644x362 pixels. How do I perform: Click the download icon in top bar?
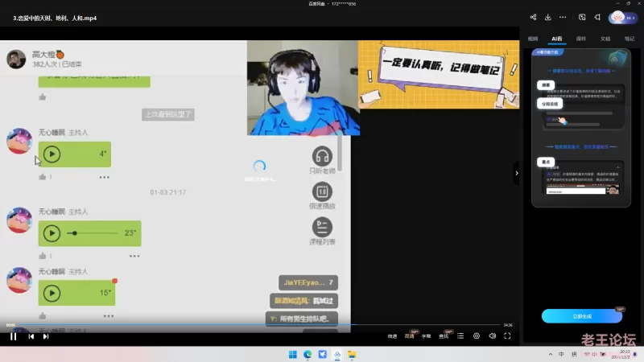point(548,17)
